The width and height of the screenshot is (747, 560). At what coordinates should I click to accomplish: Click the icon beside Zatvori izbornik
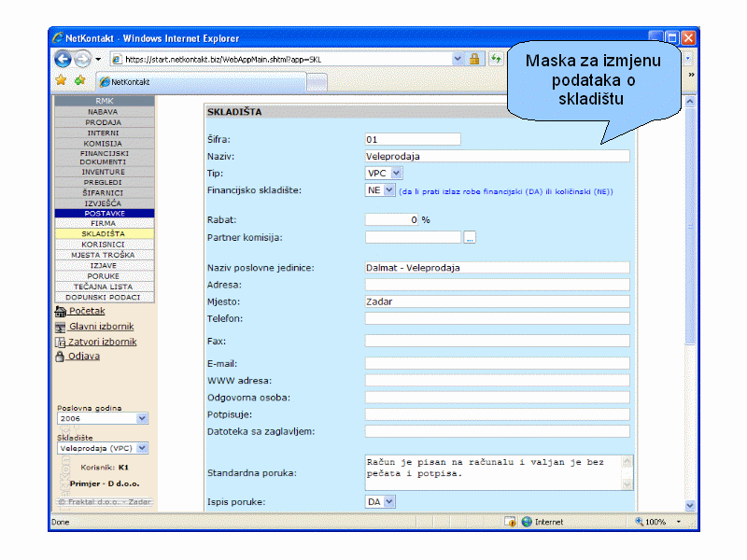tap(60, 343)
